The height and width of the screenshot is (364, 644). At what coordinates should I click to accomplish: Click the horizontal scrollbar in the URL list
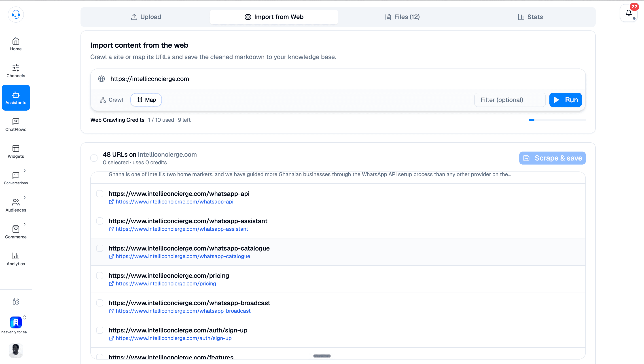[322, 356]
